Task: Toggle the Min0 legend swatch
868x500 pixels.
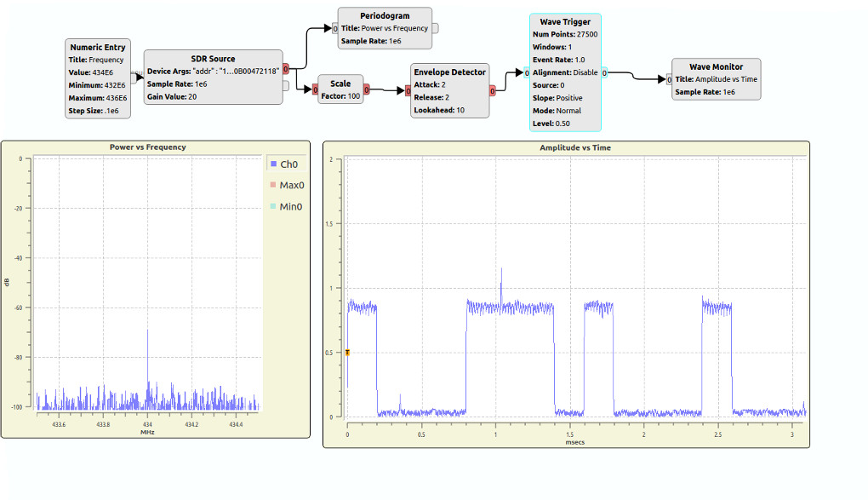Action: tap(273, 206)
